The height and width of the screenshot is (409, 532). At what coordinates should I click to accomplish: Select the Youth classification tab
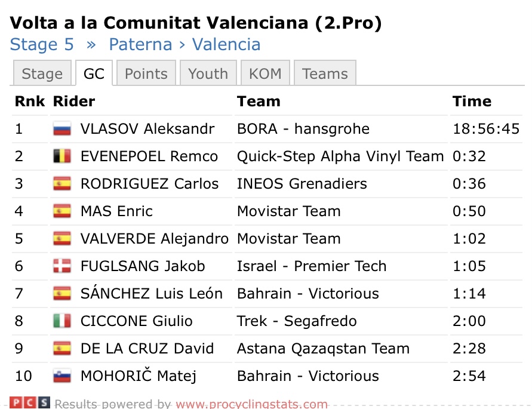tap(208, 74)
